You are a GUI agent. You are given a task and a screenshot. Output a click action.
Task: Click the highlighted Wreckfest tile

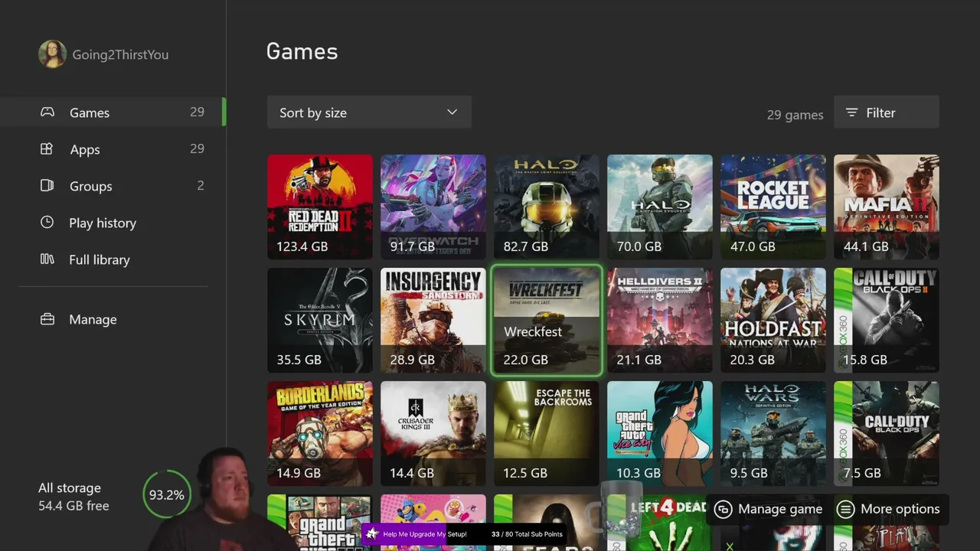(x=547, y=320)
